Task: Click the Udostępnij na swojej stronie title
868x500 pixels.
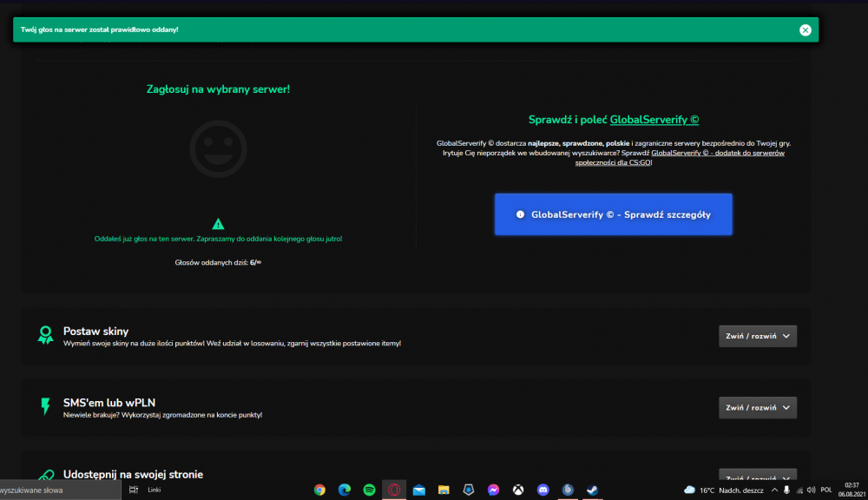Action: tap(133, 475)
